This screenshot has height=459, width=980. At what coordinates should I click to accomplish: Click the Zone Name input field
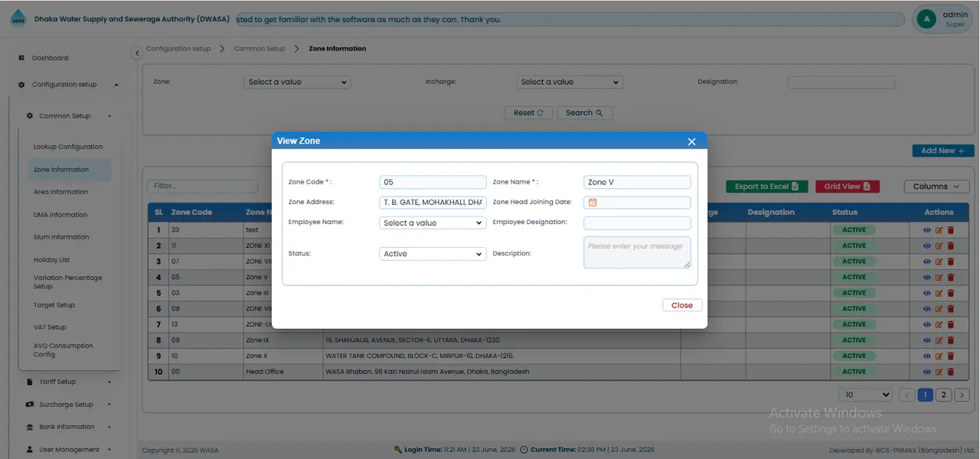pyautogui.click(x=637, y=182)
